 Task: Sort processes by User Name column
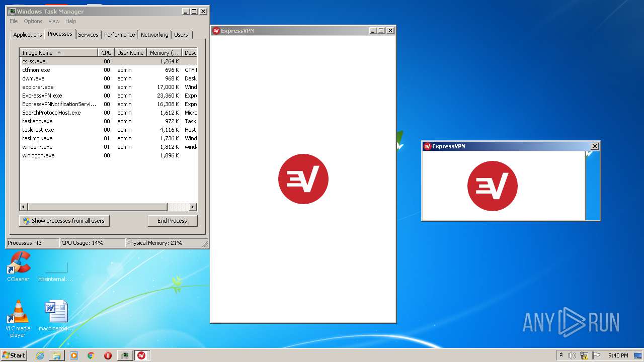(x=130, y=53)
